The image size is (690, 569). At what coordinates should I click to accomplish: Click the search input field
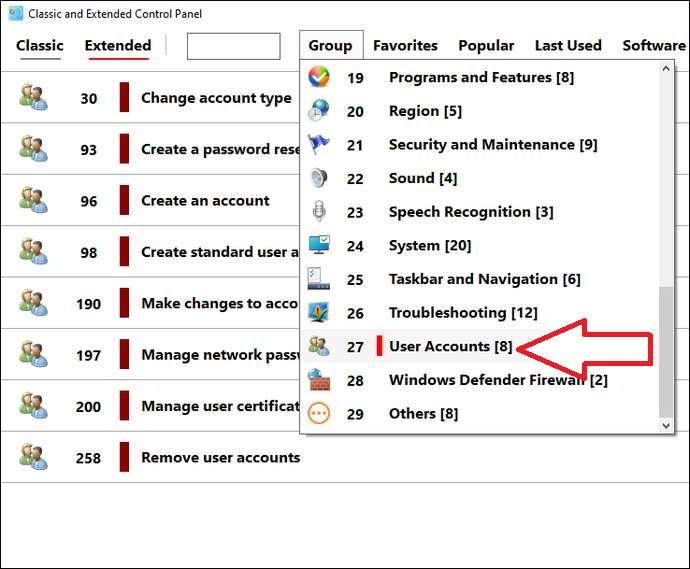pos(234,46)
